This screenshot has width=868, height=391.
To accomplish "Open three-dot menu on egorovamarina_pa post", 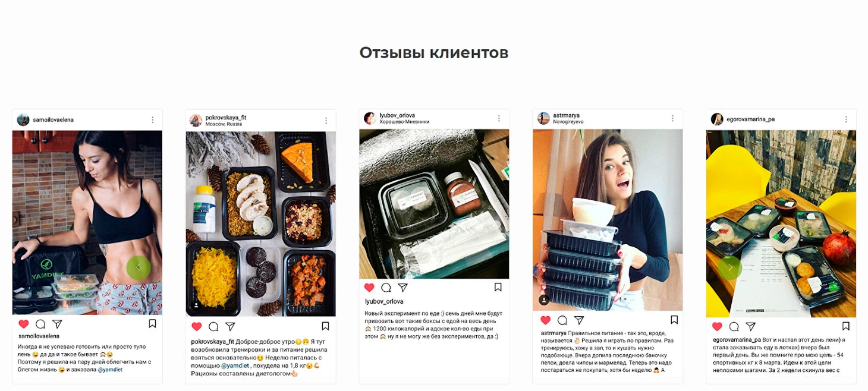I will click(x=846, y=119).
